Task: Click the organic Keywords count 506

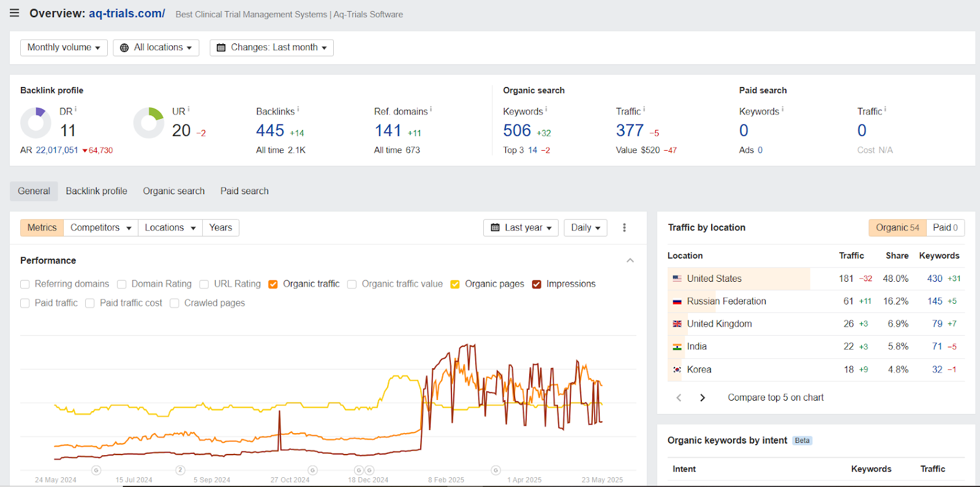Action: 517,130
